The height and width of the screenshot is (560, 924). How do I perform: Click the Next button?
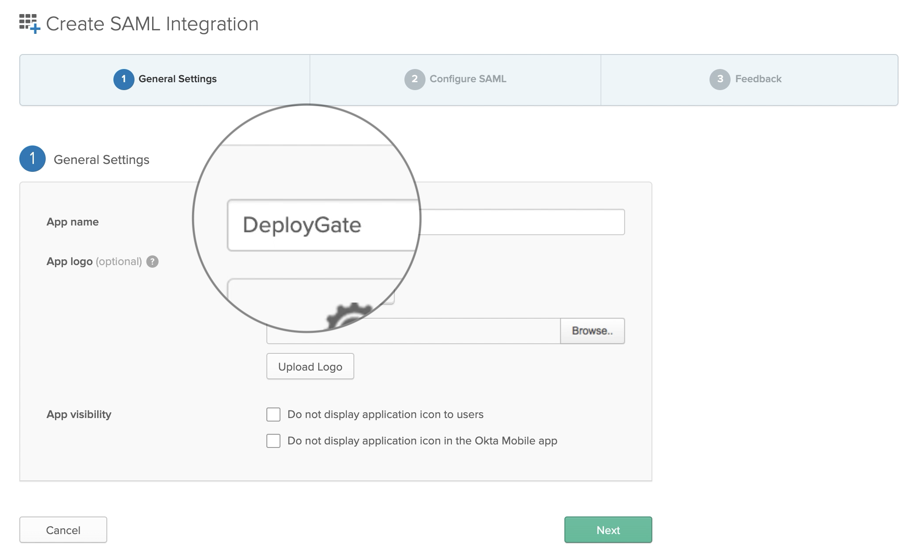(x=608, y=530)
